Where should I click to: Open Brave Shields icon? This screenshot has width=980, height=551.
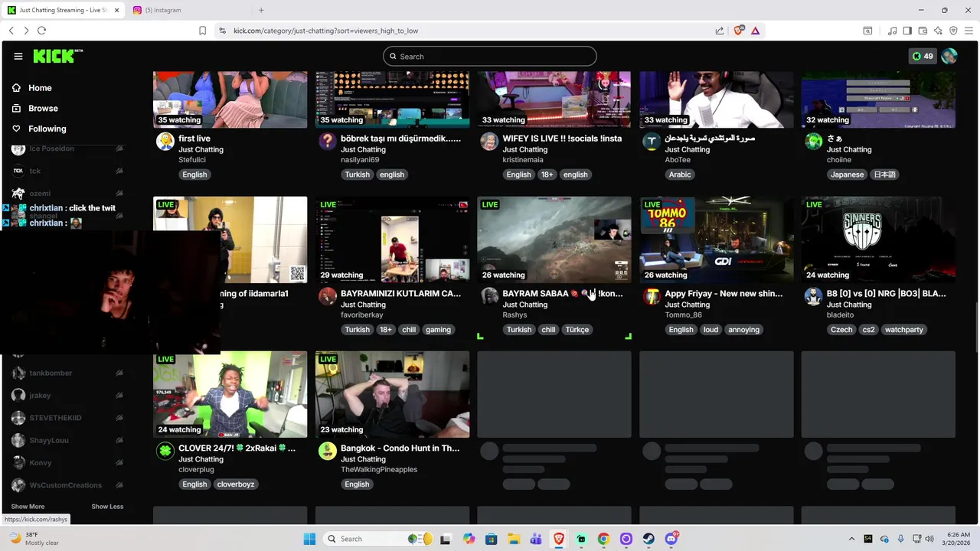click(739, 31)
